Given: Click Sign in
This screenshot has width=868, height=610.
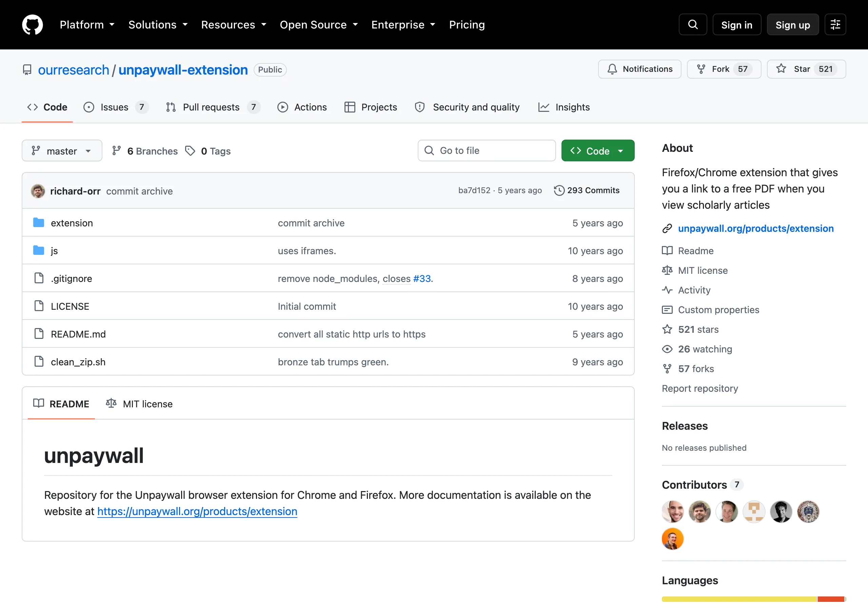Looking at the screenshot, I should pos(736,24).
